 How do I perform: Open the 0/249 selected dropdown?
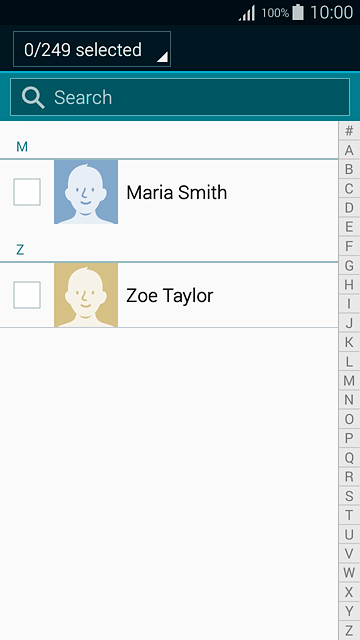click(92, 49)
